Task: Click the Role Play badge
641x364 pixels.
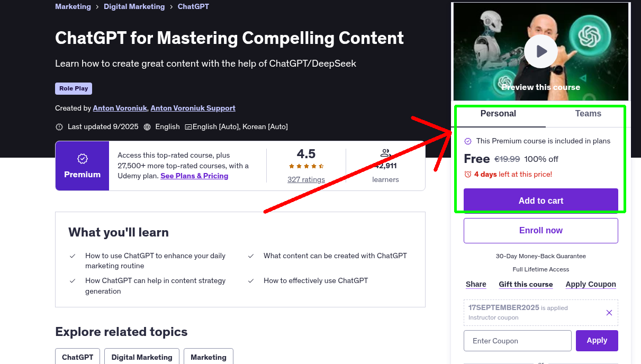Action: tap(74, 89)
